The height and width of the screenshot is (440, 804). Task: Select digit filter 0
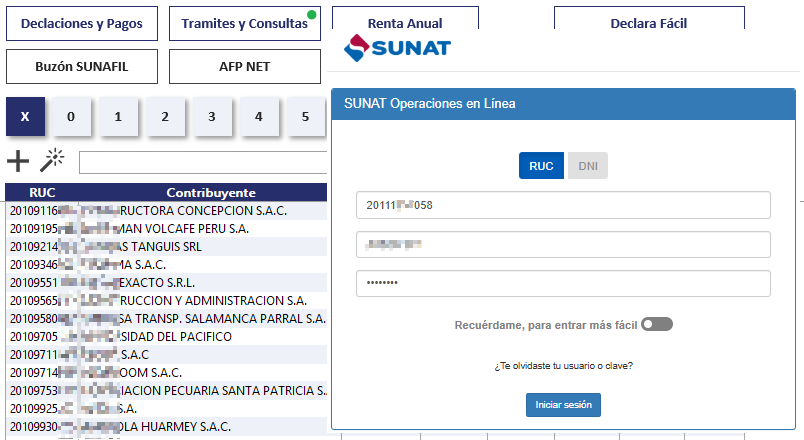point(71,116)
